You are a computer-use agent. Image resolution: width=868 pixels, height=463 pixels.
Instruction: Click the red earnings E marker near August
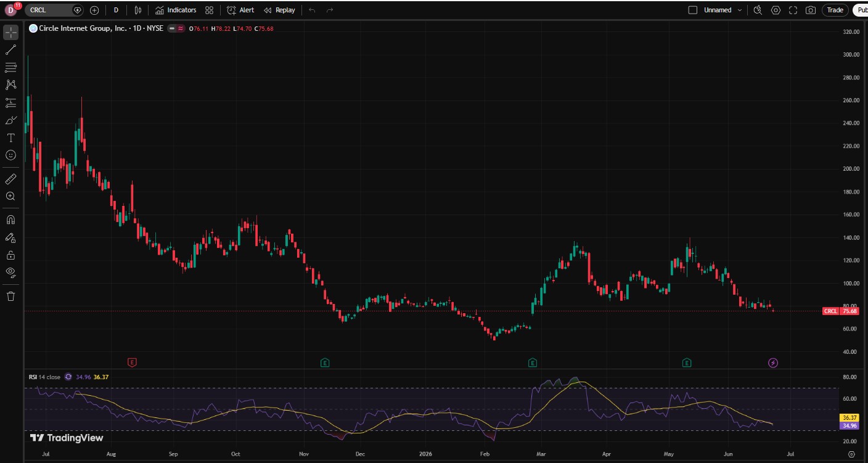131,363
